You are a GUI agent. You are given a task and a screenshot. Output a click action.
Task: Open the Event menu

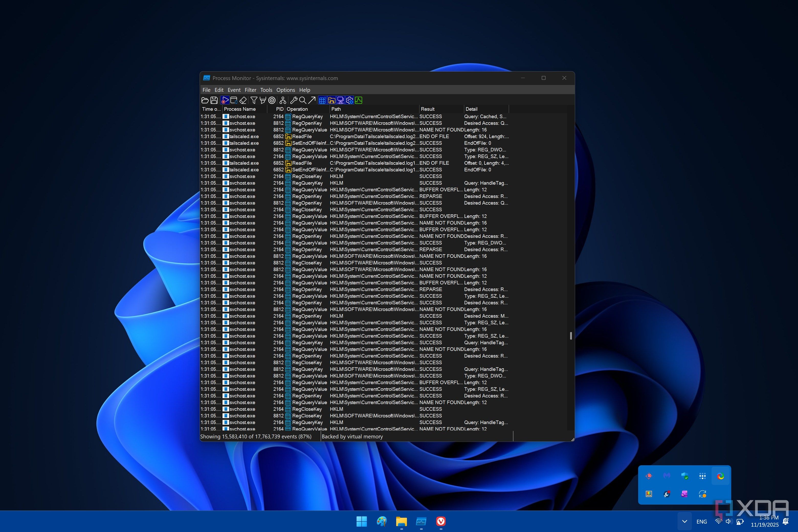(234, 90)
